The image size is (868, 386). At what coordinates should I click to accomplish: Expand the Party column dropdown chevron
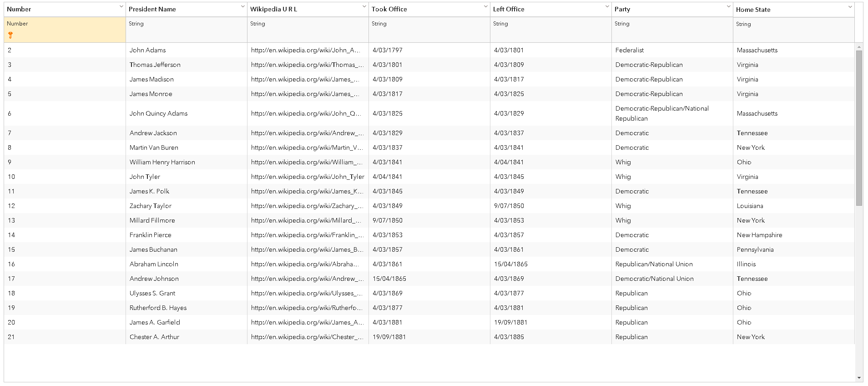click(728, 7)
